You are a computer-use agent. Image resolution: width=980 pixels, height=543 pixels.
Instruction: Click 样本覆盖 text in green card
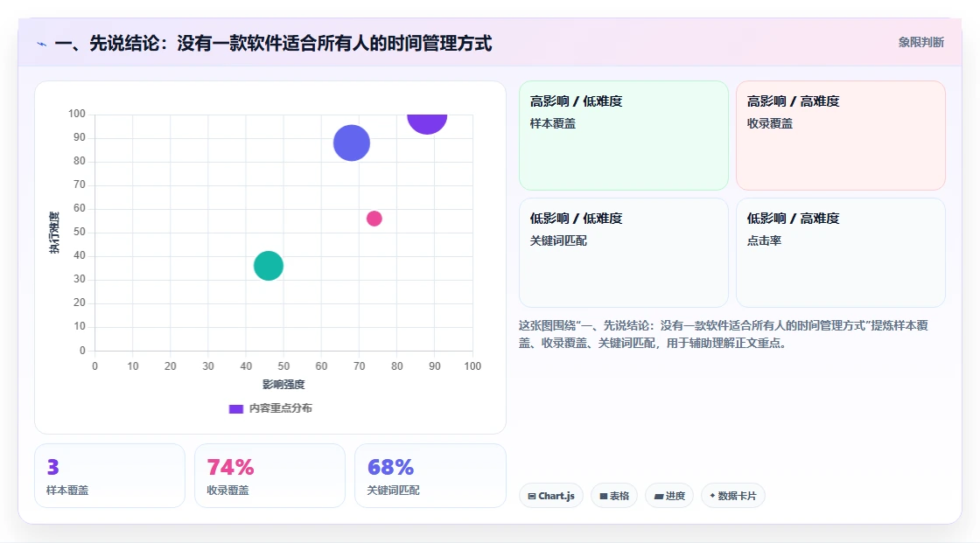pyautogui.click(x=552, y=123)
